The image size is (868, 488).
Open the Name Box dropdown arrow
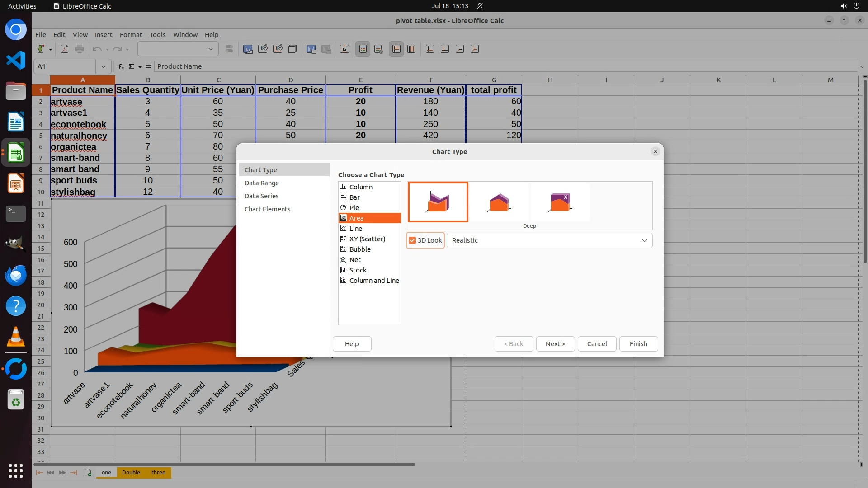coord(104,66)
